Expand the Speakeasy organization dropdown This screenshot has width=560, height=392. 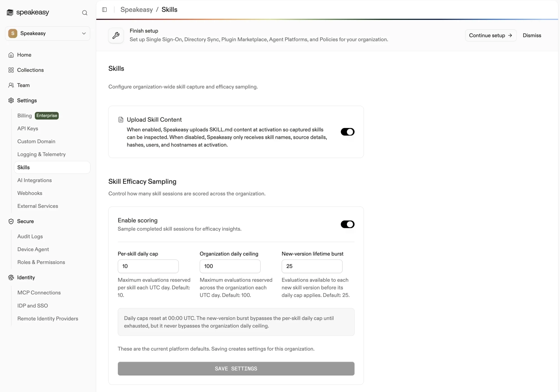[x=48, y=33]
